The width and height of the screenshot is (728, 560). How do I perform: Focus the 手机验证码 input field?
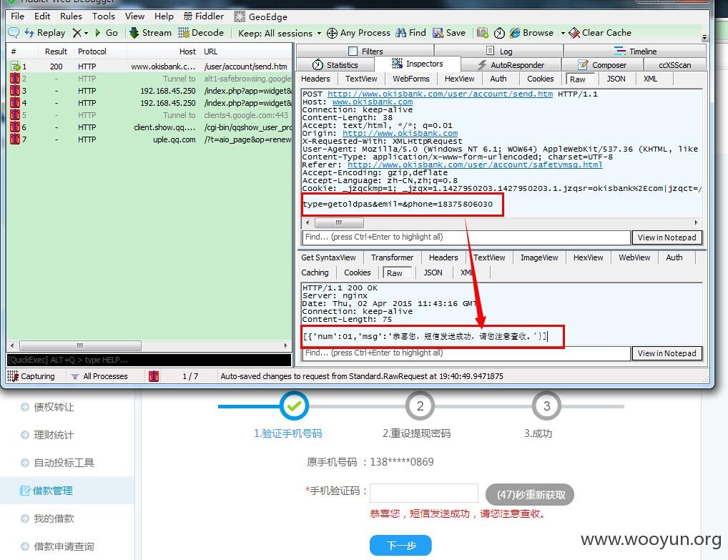point(424,493)
